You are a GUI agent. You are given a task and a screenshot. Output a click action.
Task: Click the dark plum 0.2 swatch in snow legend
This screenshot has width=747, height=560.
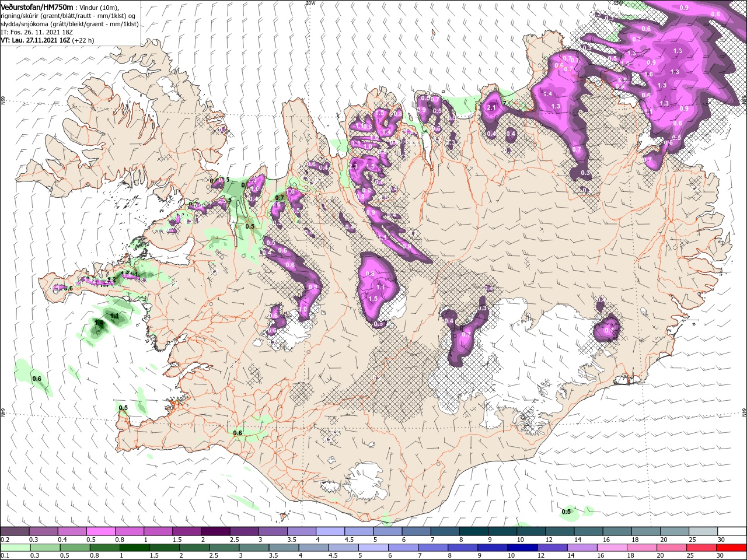[15, 531]
